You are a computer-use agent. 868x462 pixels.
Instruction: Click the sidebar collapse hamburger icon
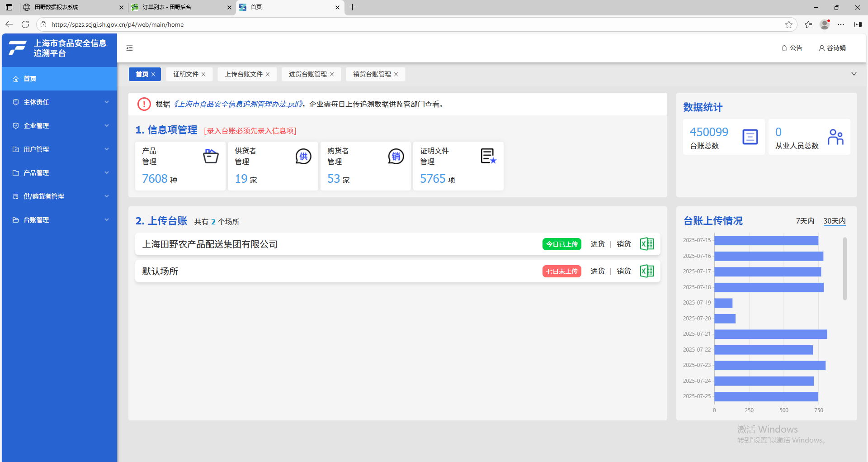[130, 48]
